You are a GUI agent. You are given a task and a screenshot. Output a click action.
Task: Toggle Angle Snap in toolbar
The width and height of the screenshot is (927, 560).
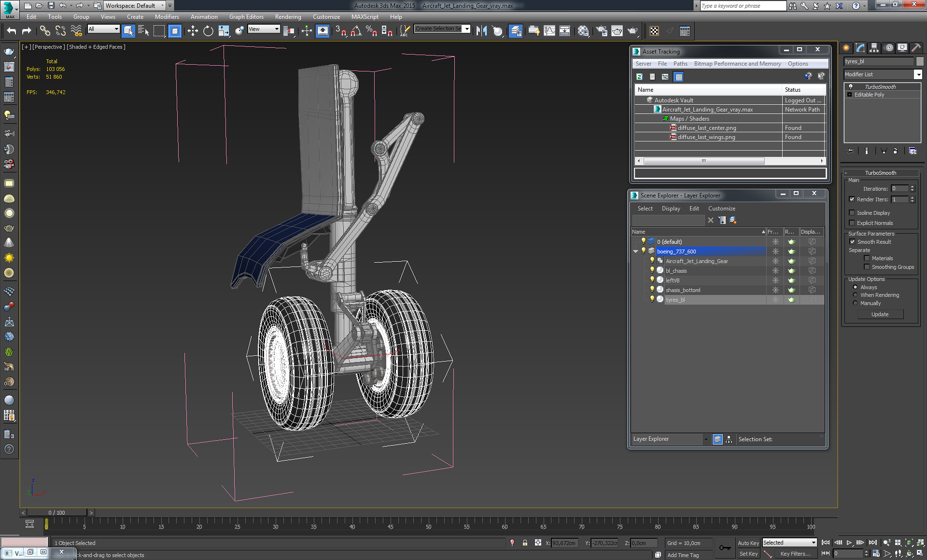pyautogui.click(x=356, y=31)
